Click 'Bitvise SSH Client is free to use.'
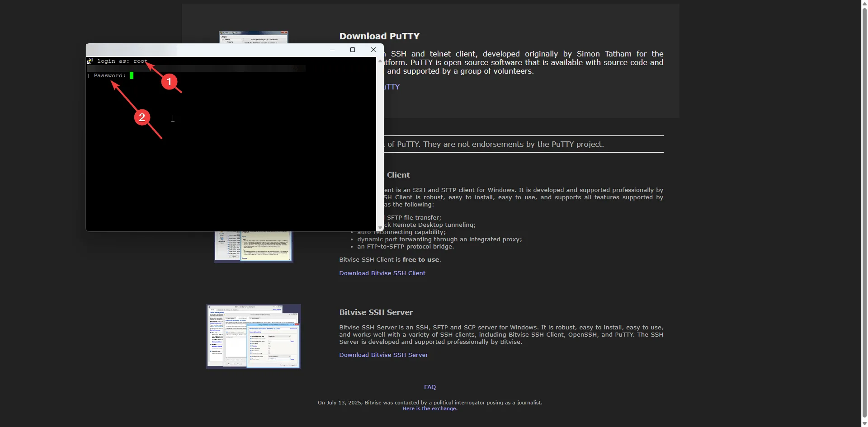The height and width of the screenshot is (427, 868). (390, 259)
